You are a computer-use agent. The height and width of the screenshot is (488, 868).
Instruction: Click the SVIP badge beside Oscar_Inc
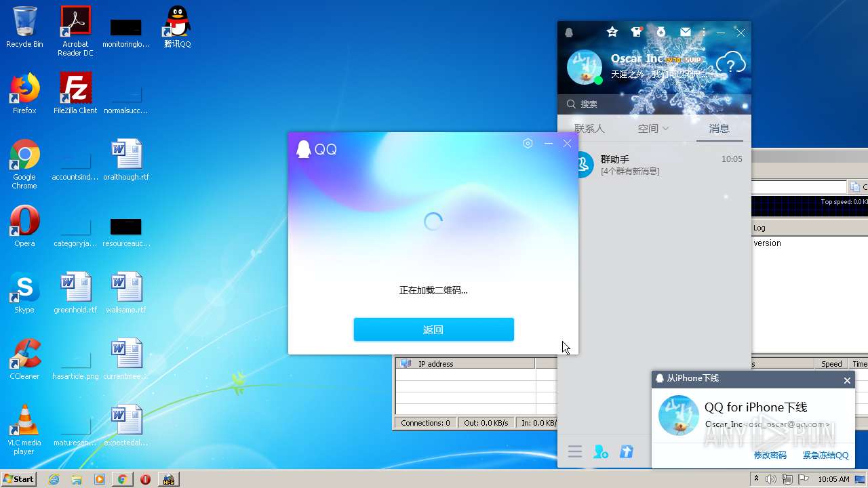[692, 60]
